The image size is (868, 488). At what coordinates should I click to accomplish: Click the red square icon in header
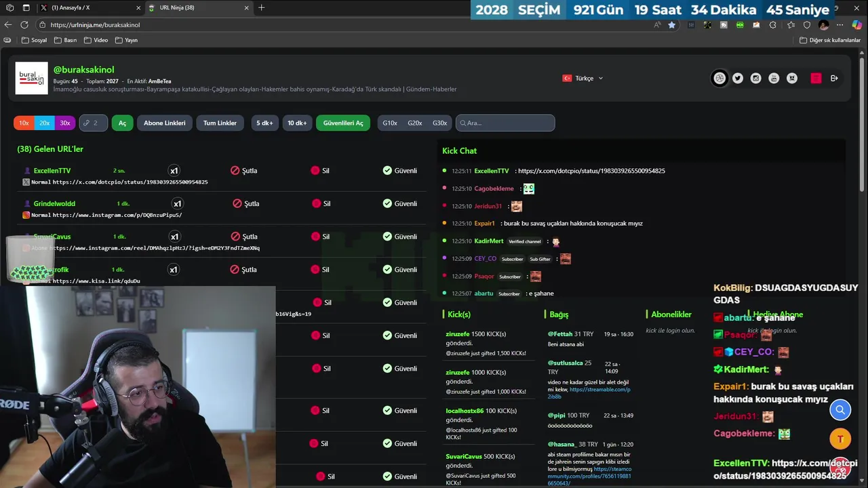tap(816, 78)
